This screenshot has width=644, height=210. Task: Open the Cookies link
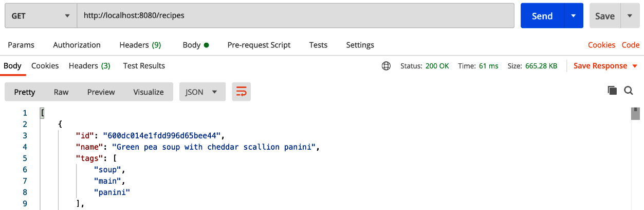601,45
